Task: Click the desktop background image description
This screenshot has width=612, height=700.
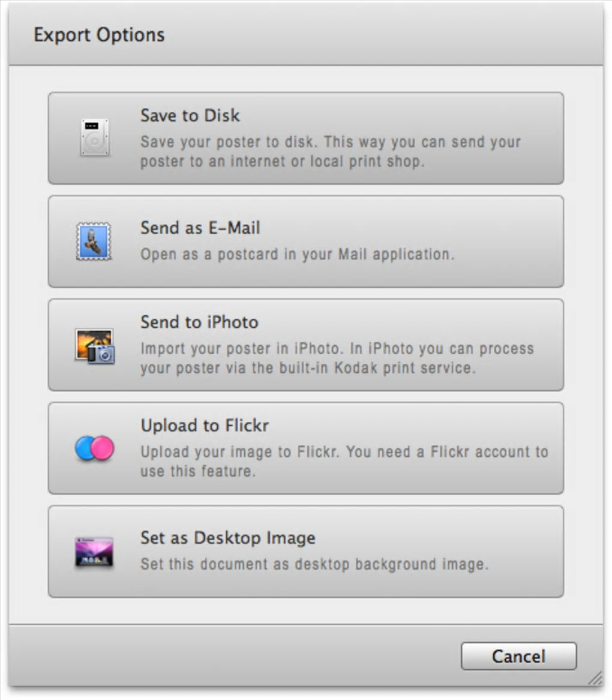Action: (x=314, y=564)
